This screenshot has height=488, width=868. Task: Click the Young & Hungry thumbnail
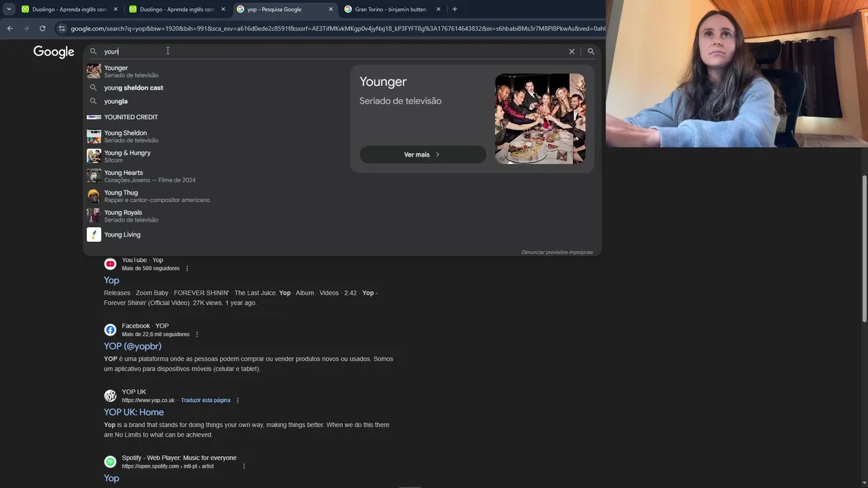tap(94, 156)
